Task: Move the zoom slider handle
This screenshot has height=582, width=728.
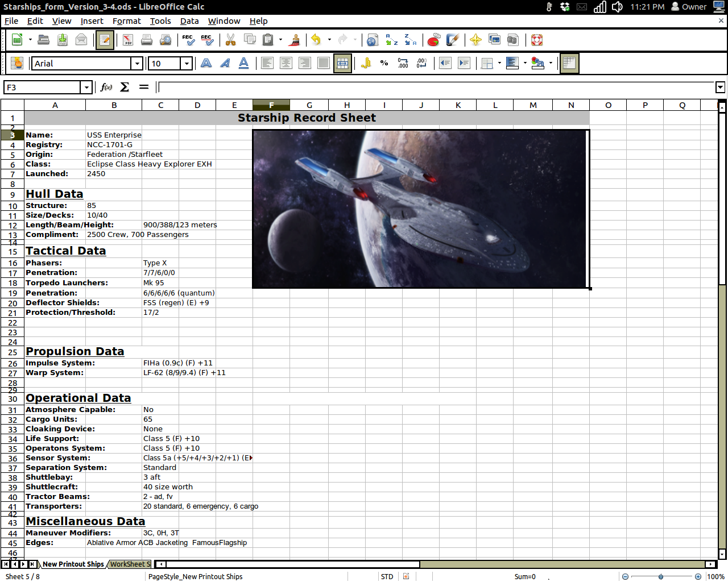Action: pyautogui.click(x=661, y=577)
